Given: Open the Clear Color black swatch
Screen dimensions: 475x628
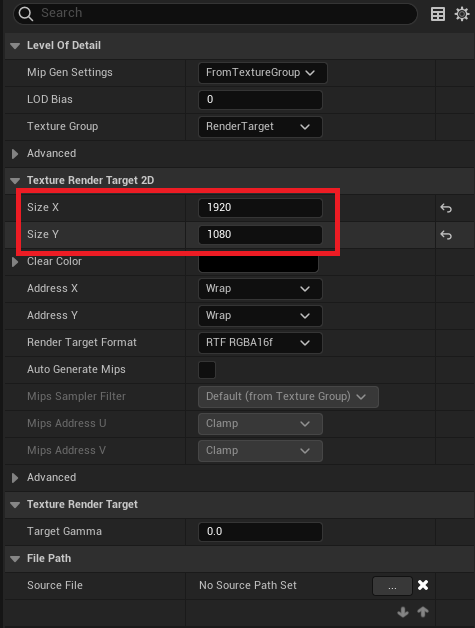Looking at the screenshot, I should pyautogui.click(x=258, y=264).
